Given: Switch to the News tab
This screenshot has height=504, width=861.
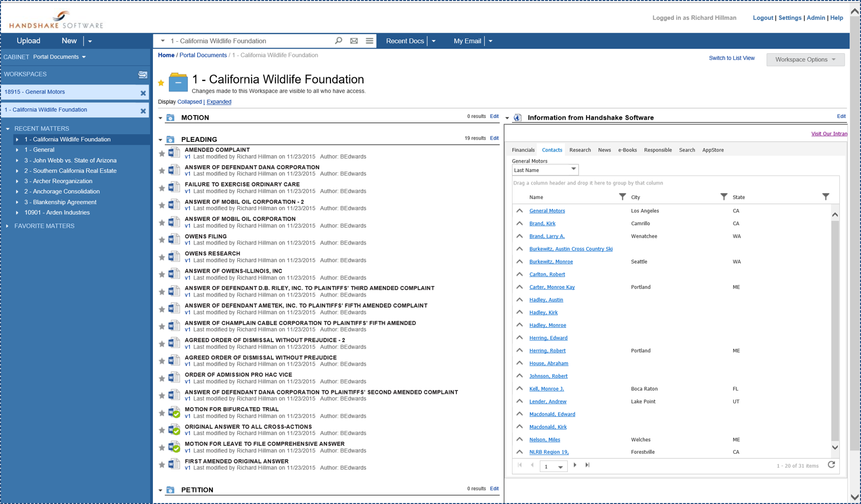Looking at the screenshot, I should [605, 150].
